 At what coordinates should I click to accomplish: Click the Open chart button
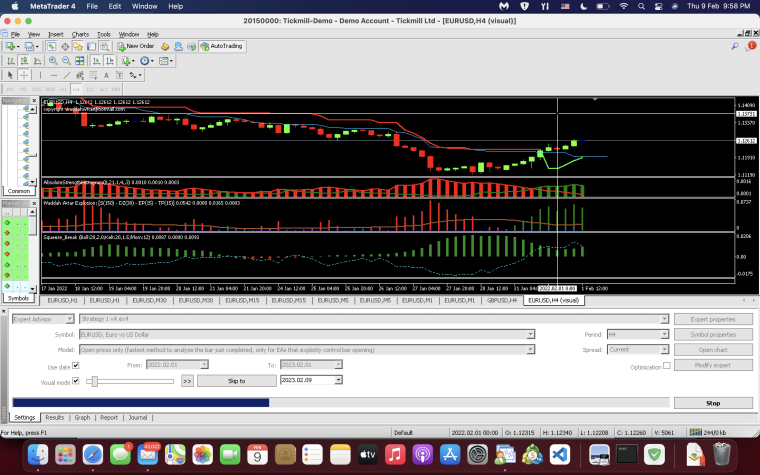713,349
